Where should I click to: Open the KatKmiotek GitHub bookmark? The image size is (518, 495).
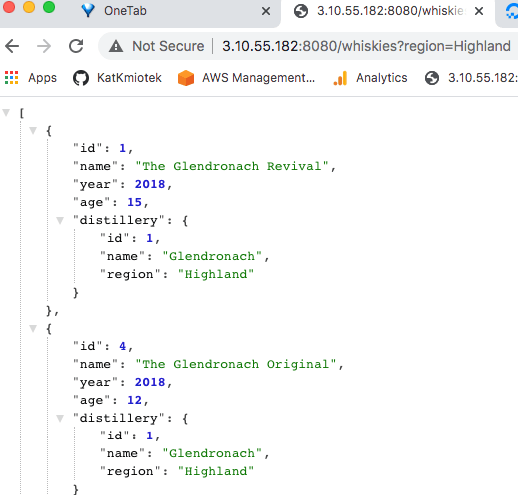point(117,78)
